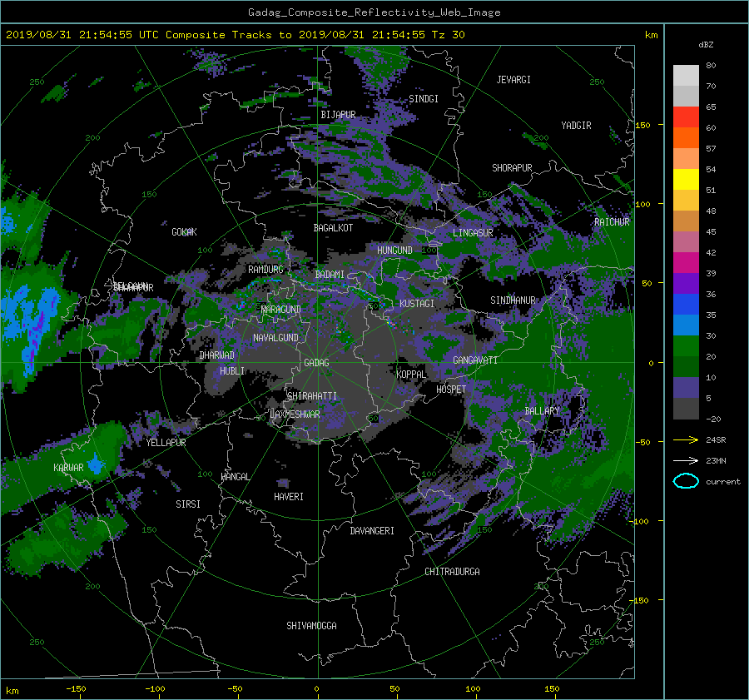749x700 pixels.
Task: Click the YADGIR city label
Action: [x=576, y=126]
